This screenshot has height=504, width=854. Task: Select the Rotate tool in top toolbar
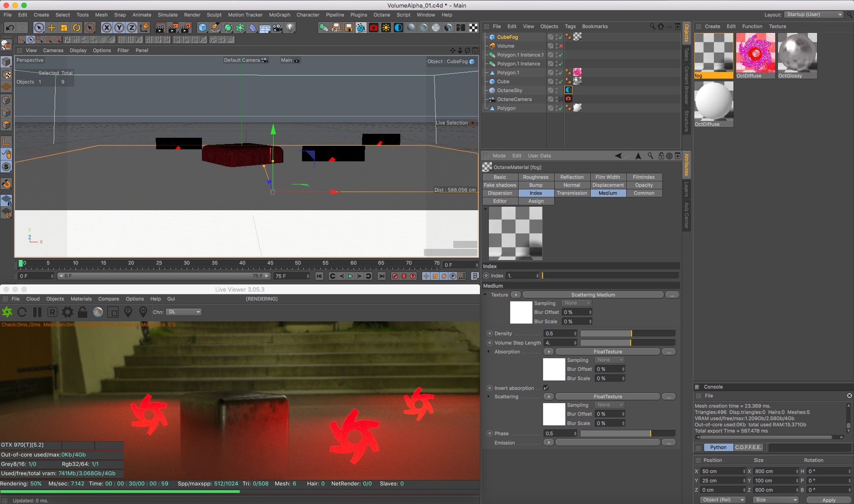pyautogui.click(x=77, y=28)
